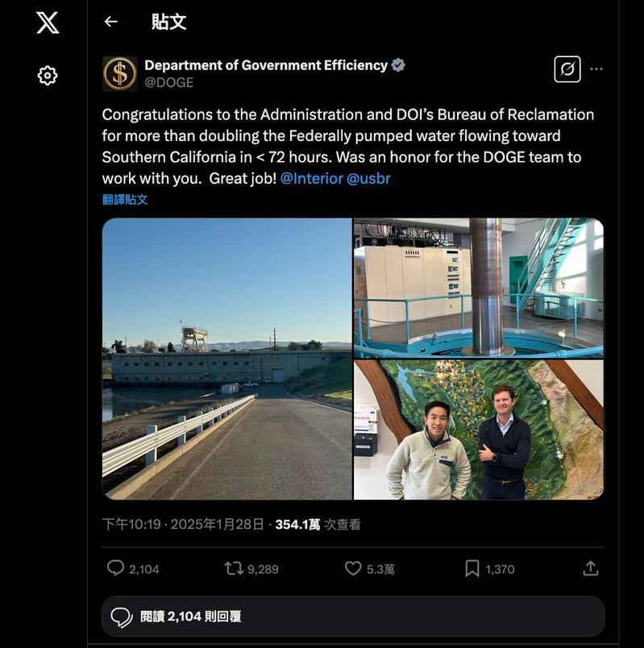
Task: Click the X logo home icon
Action: (x=48, y=22)
